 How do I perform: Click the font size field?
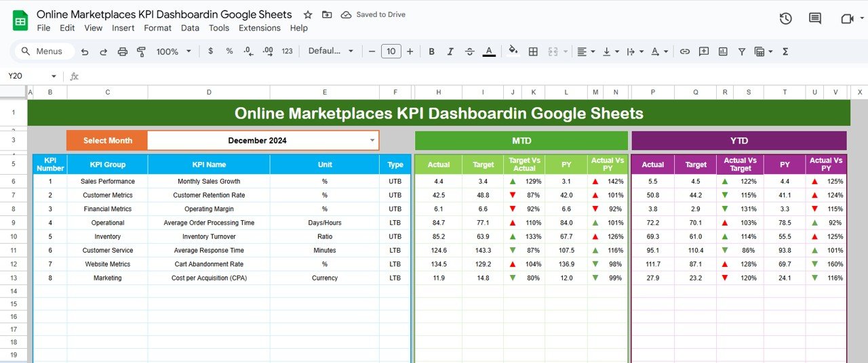pyautogui.click(x=391, y=51)
